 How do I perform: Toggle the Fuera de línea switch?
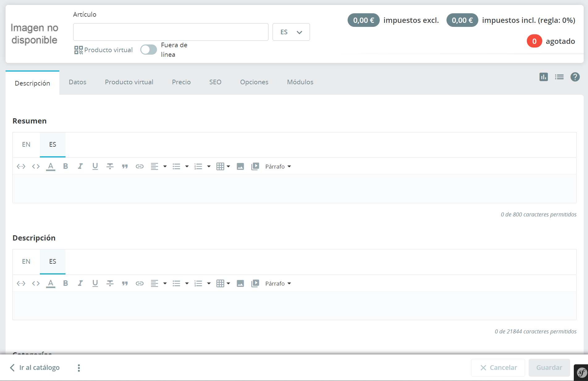[x=149, y=50]
